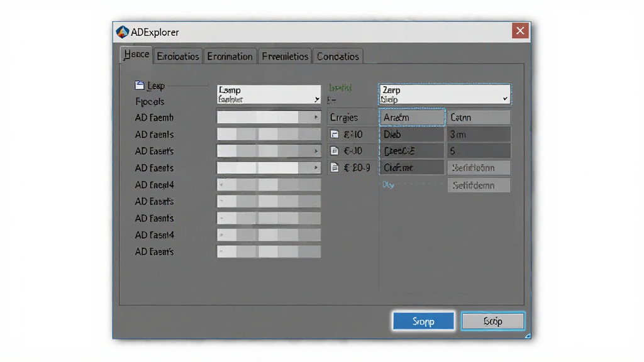Click the AD Fasat4 row label

(155, 235)
